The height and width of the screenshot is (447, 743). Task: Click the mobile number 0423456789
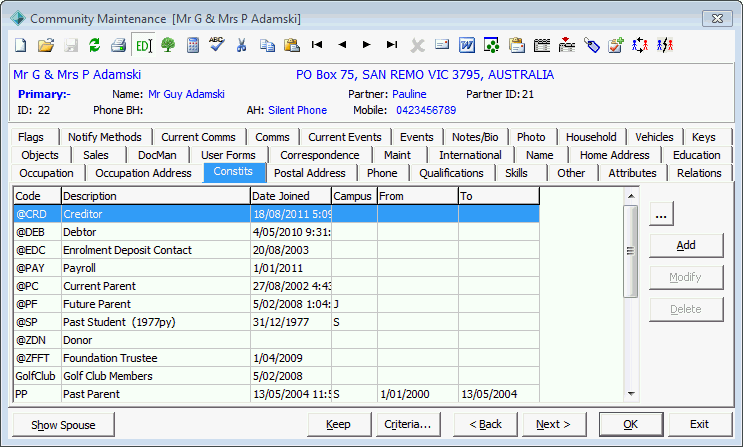click(426, 110)
